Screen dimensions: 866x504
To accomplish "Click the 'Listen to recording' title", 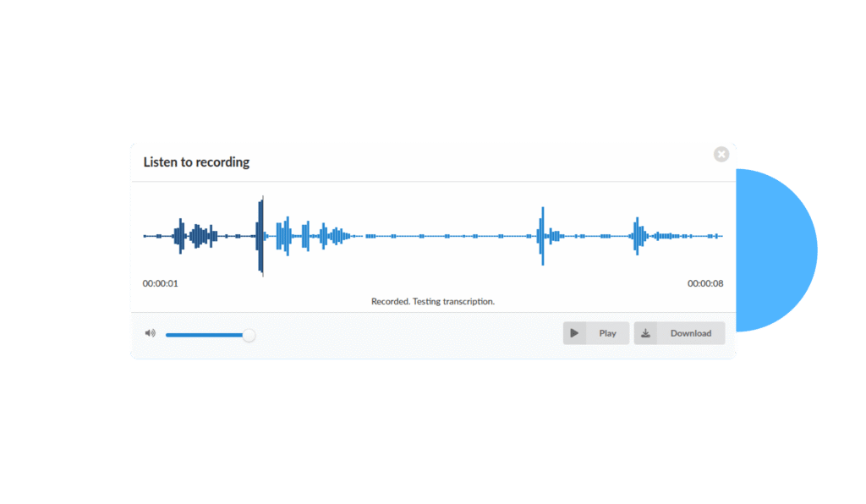I will (196, 162).
